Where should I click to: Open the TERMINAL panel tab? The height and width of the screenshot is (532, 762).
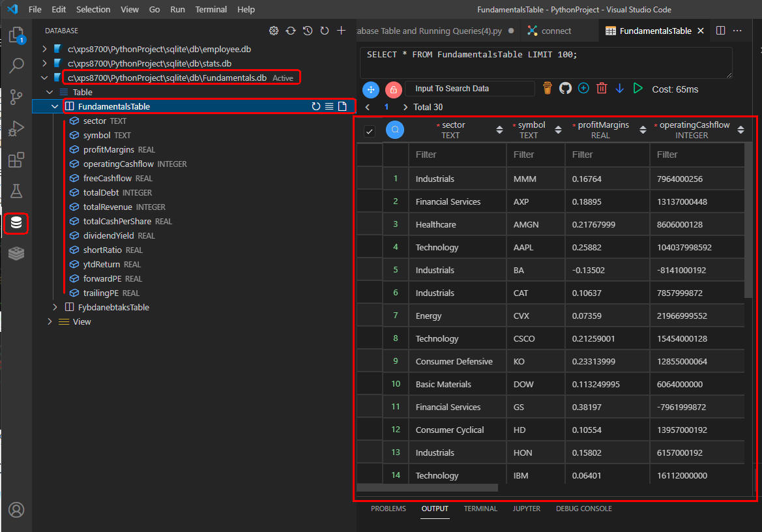click(480, 509)
